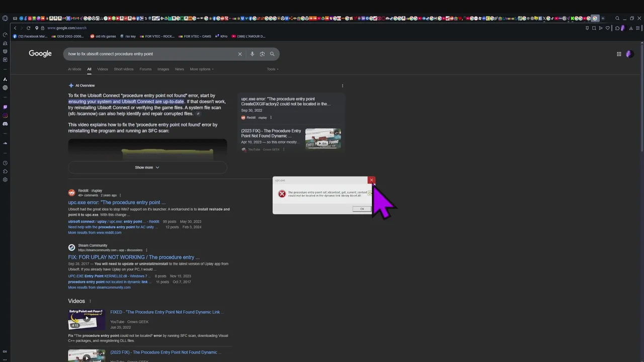
Task: Open sidebar Settings gear icon
Action: [x=5, y=179]
